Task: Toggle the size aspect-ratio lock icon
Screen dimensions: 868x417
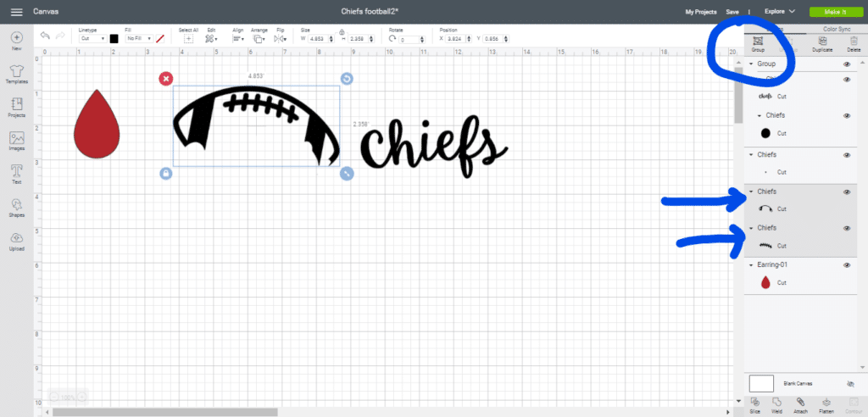Action: pyautogui.click(x=342, y=32)
